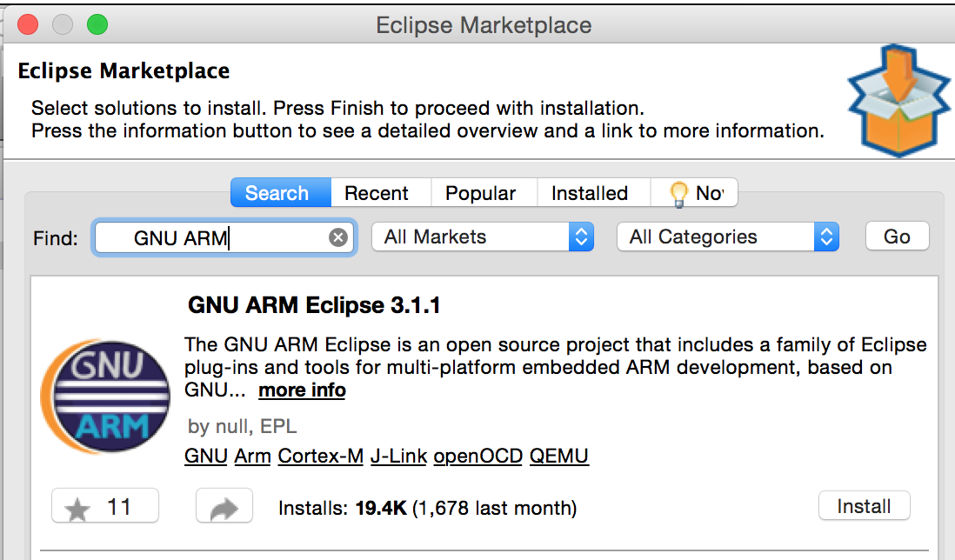
Task: Click the Cortex-M tag link
Action: pos(320,456)
